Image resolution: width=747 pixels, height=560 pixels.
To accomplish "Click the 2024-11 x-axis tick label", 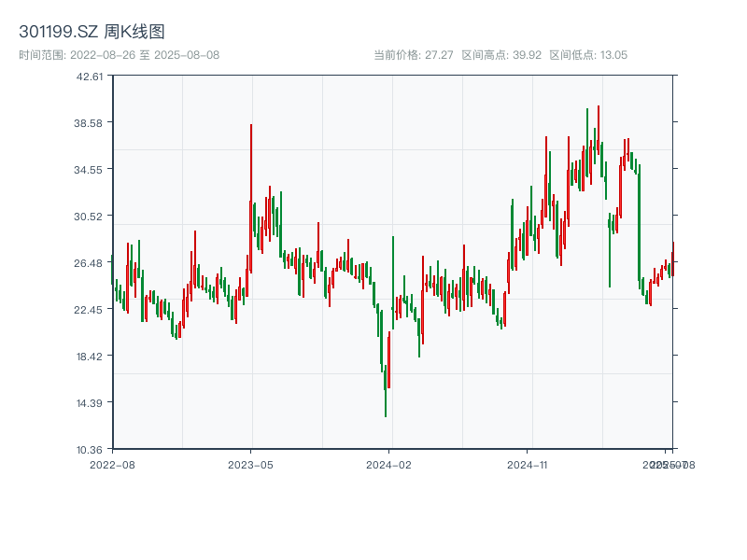I will [x=528, y=464].
